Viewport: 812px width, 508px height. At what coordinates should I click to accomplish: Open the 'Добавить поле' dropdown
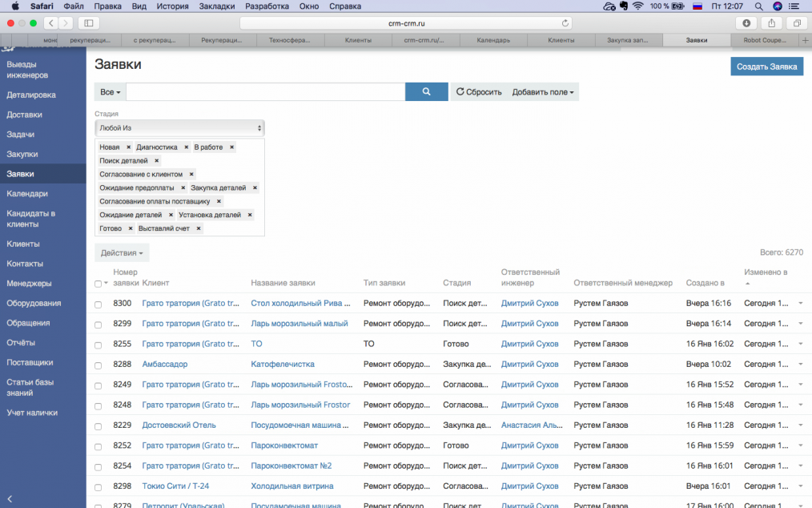[543, 92]
